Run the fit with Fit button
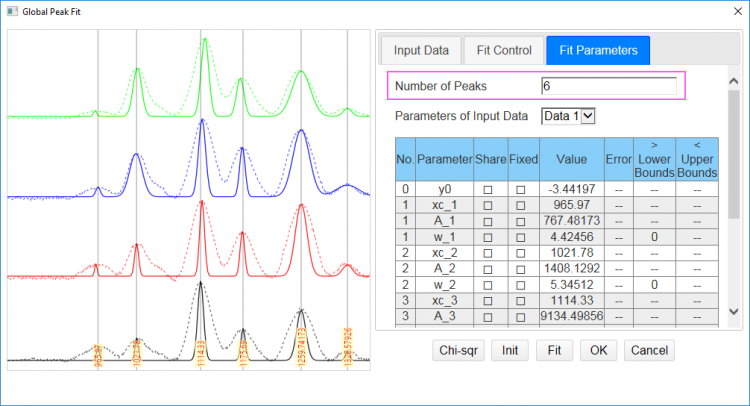Viewport: 750px width, 406px height. 555,350
